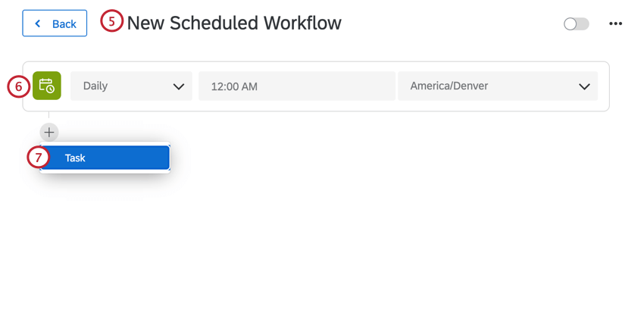
Task: Select Task from the popup menu
Action: tap(105, 158)
